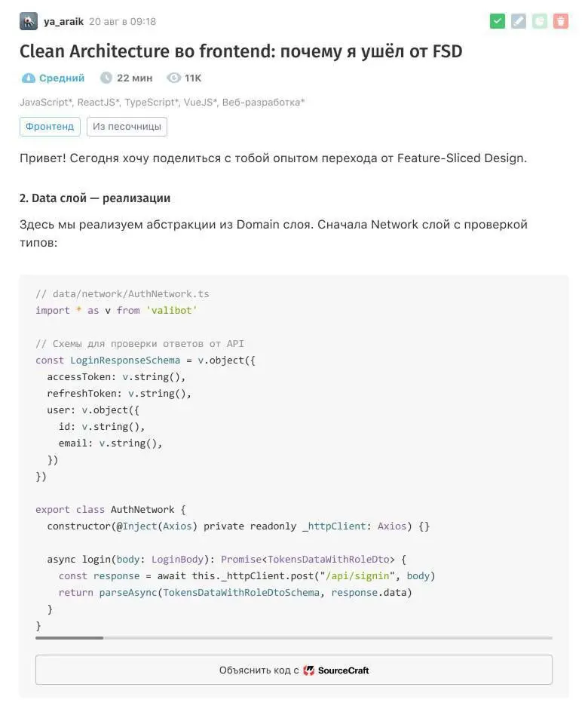Viewport: 588px width, 721px height.
Task: Click the red trash delete icon
Action: point(560,21)
